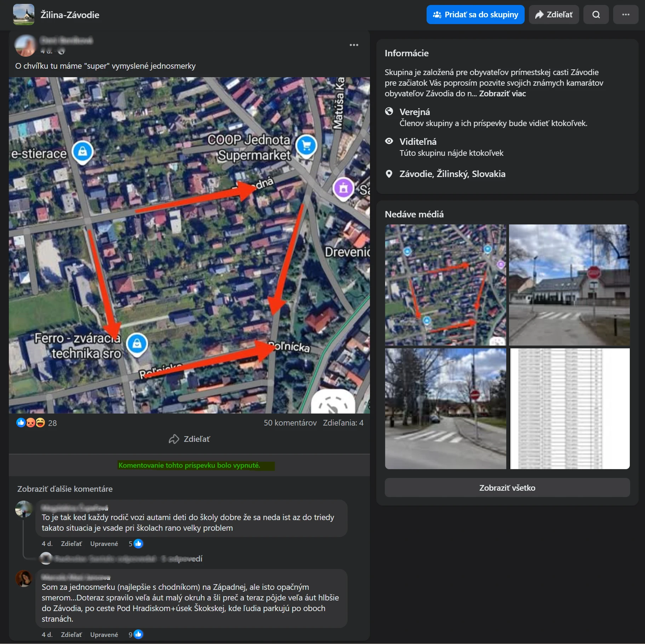Click the post reaction emoji icons
The height and width of the screenshot is (644, 645).
point(31,423)
